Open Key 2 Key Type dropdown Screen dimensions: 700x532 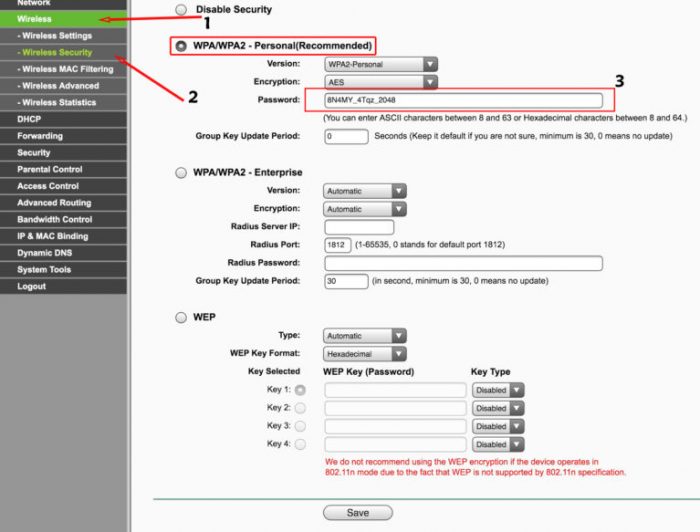point(498,408)
